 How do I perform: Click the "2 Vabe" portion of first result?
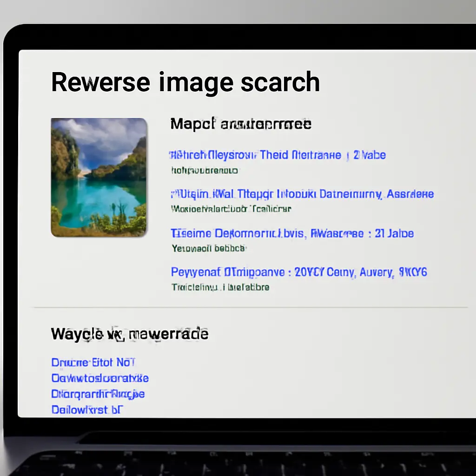coord(370,154)
